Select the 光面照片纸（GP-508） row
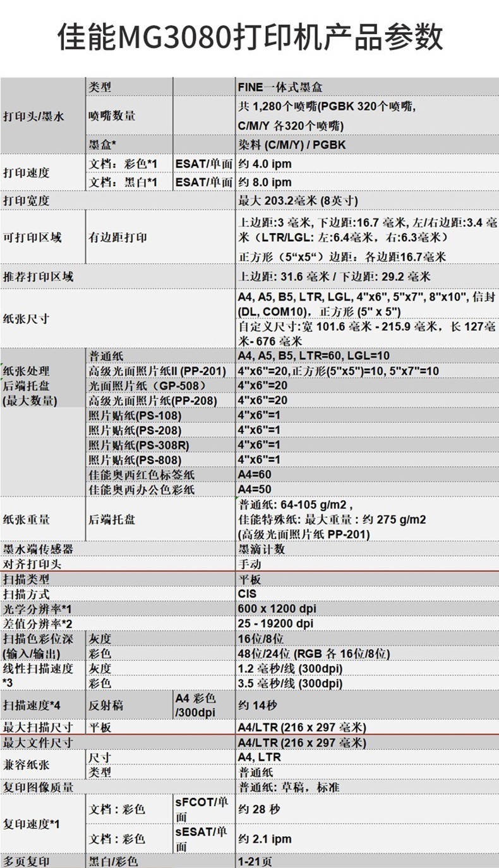 [x=249, y=386]
